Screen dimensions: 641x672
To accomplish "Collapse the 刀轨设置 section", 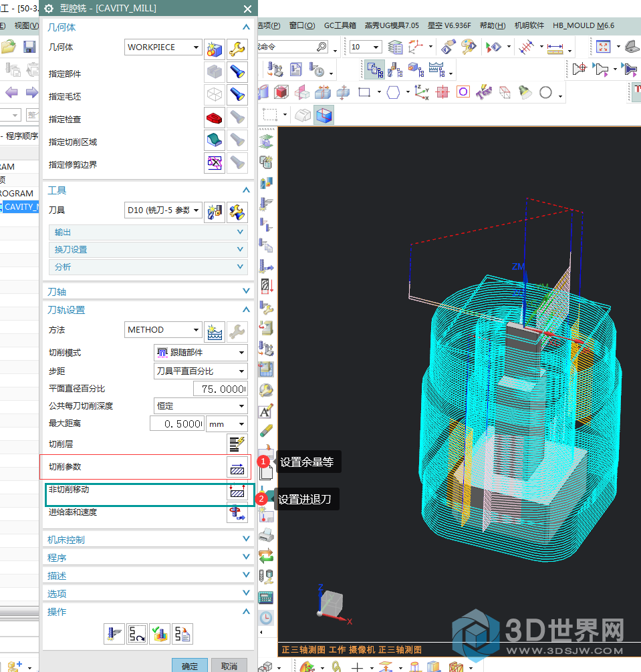I will tap(246, 309).
